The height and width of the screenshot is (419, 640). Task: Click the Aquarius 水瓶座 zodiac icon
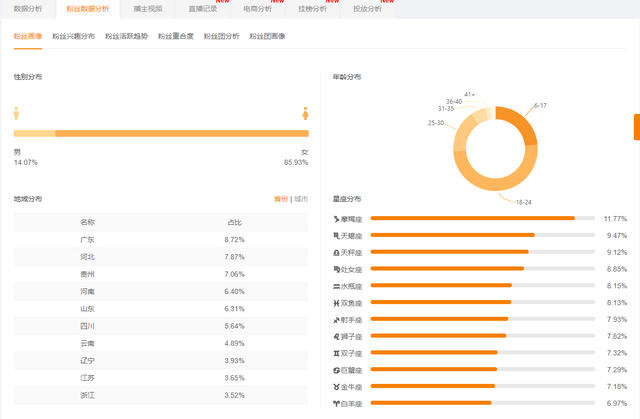point(336,286)
